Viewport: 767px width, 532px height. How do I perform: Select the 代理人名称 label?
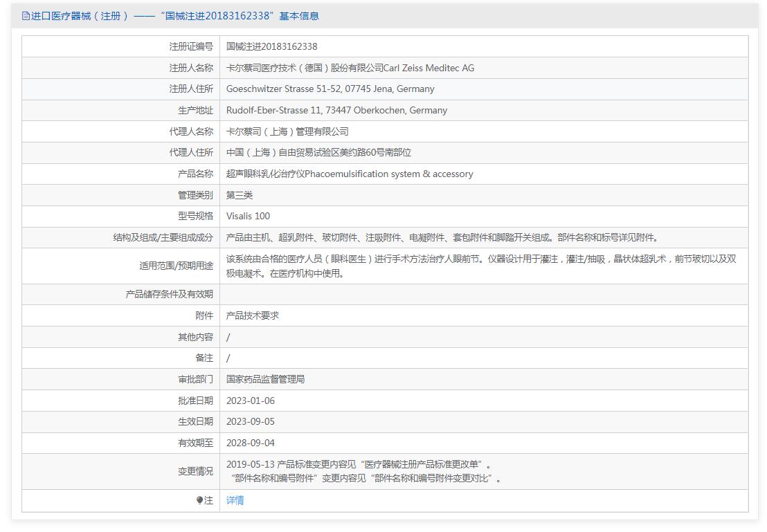tap(191, 131)
